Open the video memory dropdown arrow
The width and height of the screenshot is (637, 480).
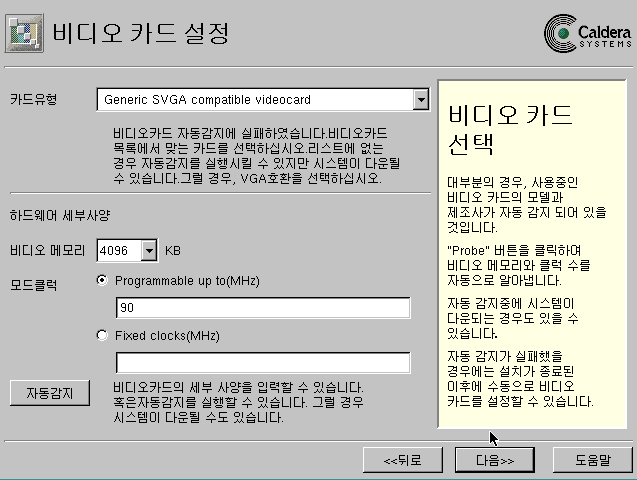pos(149,251)
